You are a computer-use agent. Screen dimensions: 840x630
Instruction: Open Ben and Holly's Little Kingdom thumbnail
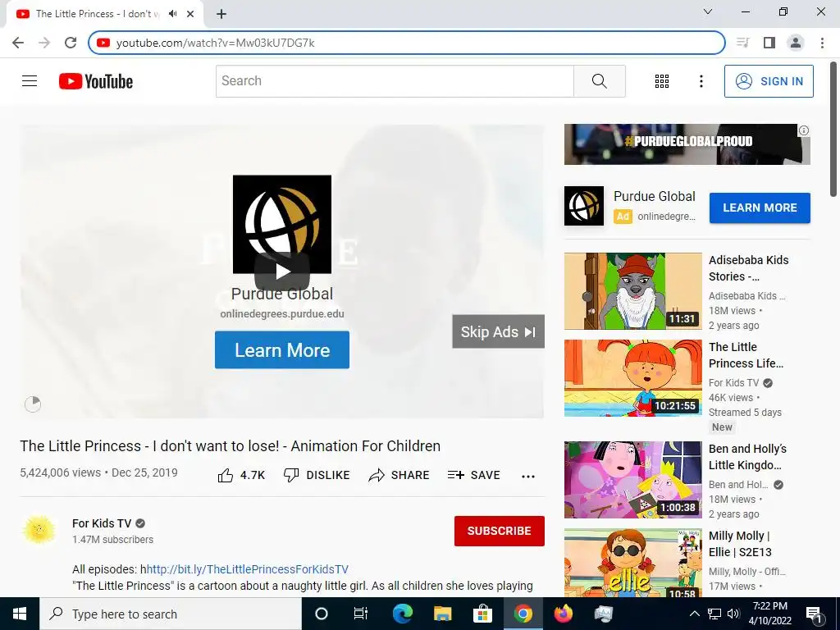click(x=632, y=479)
